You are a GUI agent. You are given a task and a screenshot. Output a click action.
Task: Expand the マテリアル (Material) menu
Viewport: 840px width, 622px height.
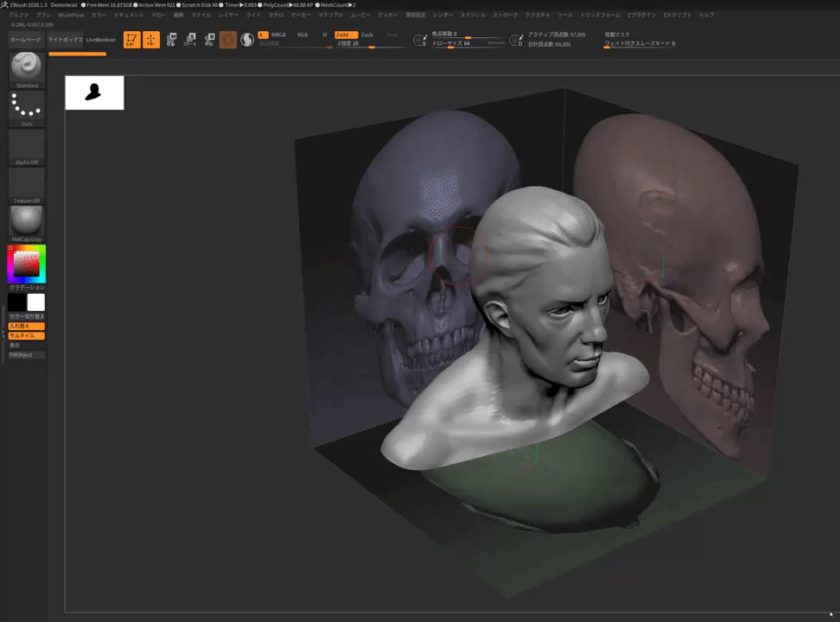point(330,16)
